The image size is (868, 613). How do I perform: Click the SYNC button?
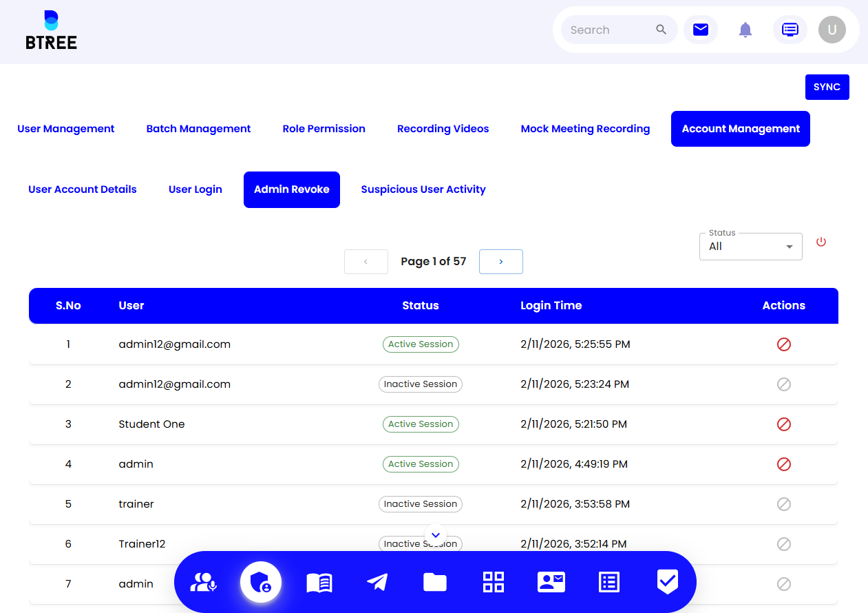827,87
